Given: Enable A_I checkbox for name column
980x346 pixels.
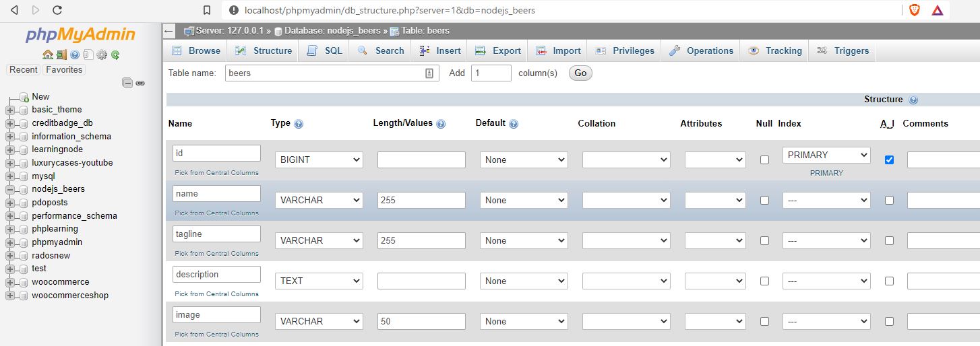Looking at the screenshot, I should [x=889, y=200].
